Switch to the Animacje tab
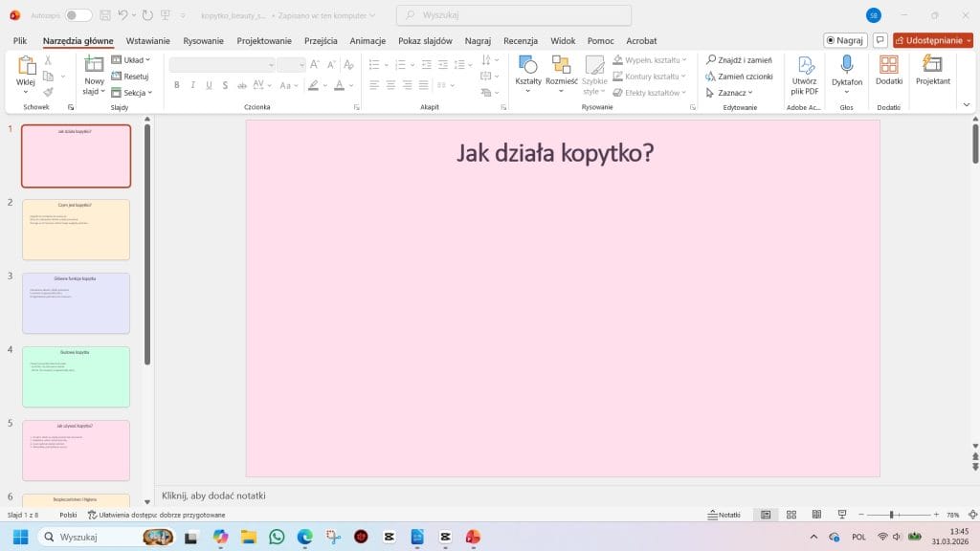This screenshot has width=980, height=551. [x=367, y=41]
